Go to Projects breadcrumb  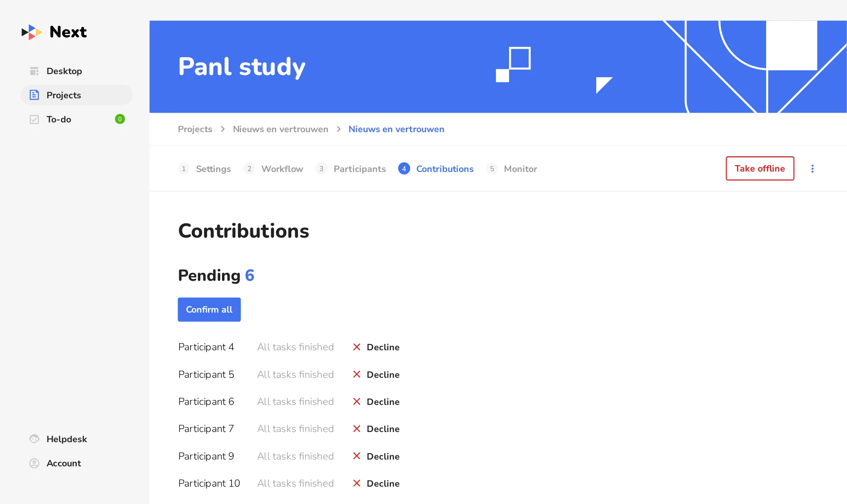tap(195, 129)
